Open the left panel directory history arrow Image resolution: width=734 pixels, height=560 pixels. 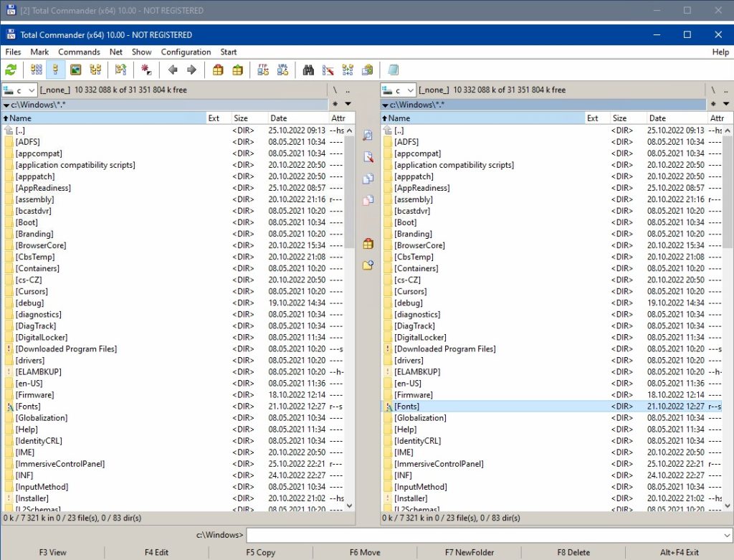[x=348, y=104]
